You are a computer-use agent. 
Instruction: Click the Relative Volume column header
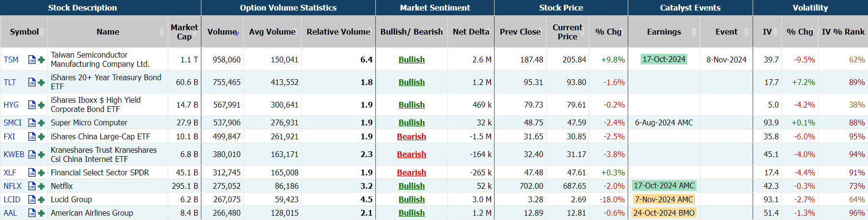(x=338, y=32)
